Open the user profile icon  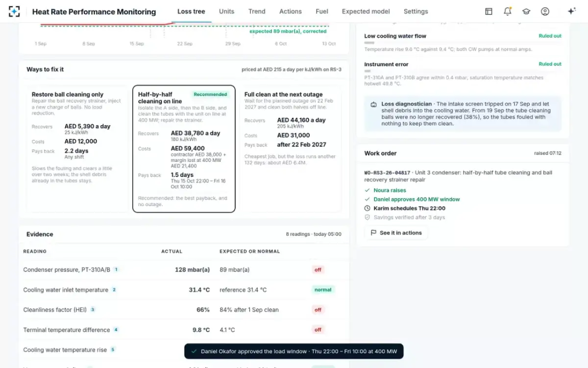(545, 11)
